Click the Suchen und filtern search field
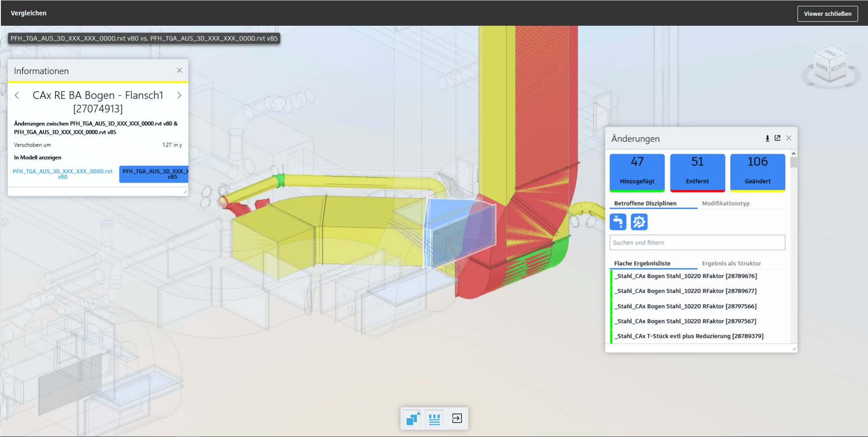The image size is (868, 437). pyautogui.click(x=697, y=243)
